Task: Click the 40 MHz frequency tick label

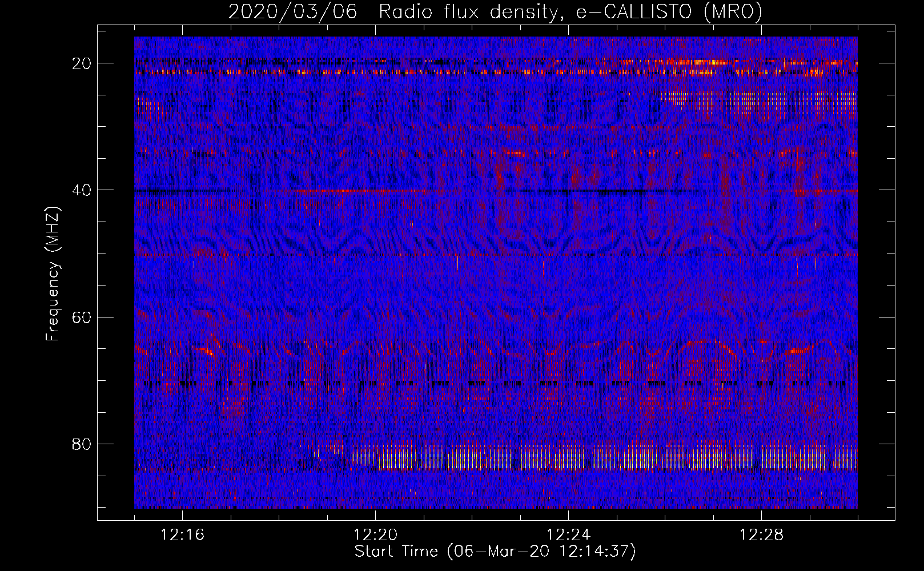Action: pyautogui.click(x=82, y=190)
